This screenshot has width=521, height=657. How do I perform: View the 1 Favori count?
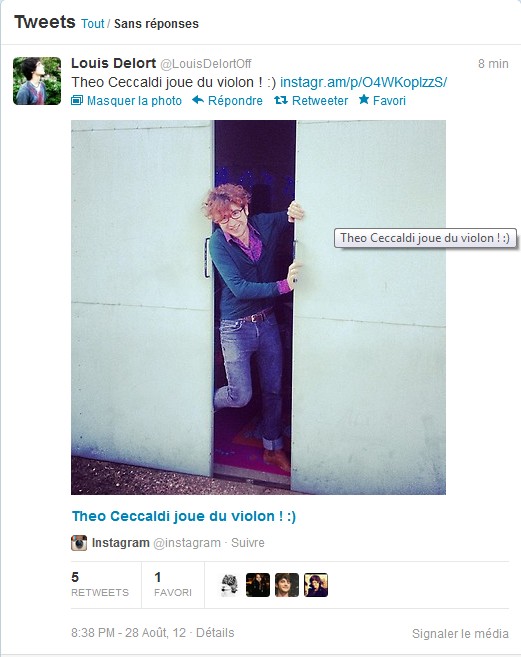tap(173, 585)
